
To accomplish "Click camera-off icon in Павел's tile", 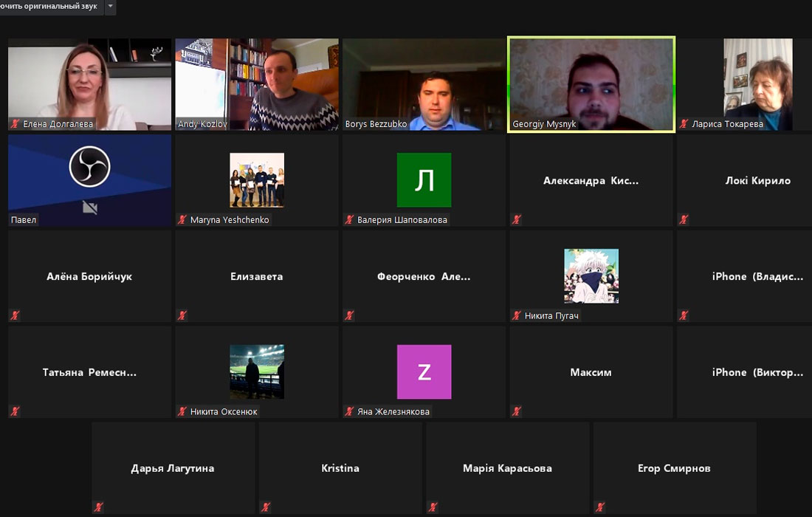I will tap(89, 208).
